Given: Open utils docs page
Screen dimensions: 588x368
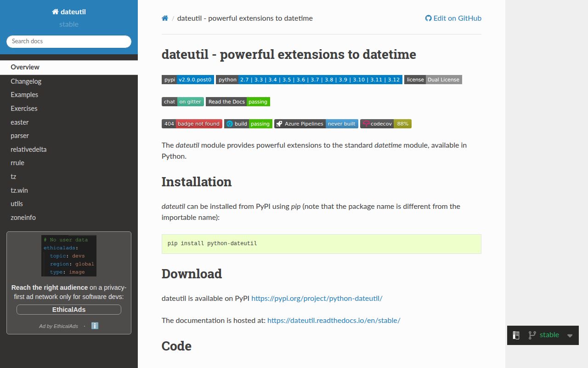Looking at the screenshot, I should click(x=69, y=204).
